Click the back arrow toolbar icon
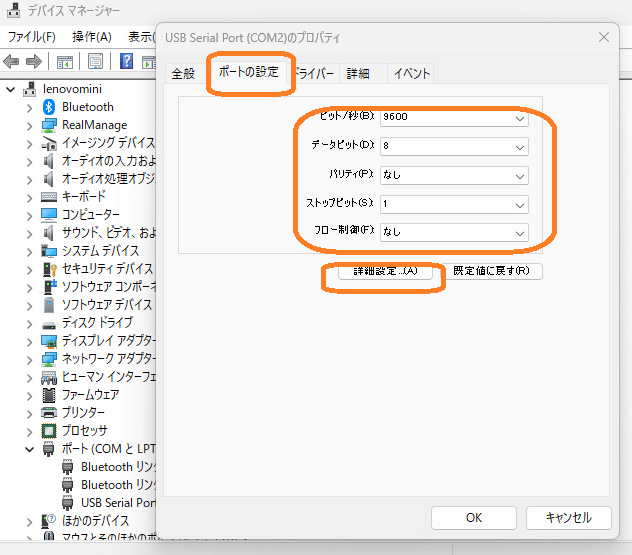Image resolution: width=632 pixels, height=555 pixels. point(11,62)
